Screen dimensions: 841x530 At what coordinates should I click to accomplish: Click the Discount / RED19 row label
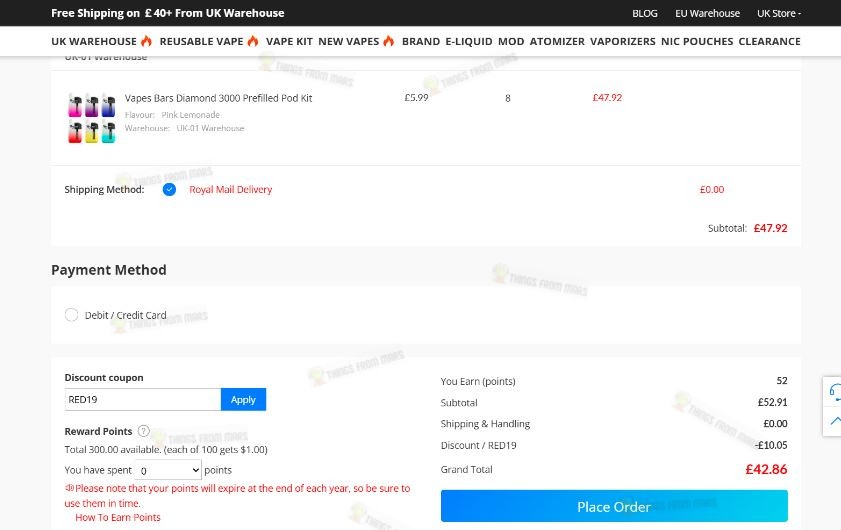point(478,445)
